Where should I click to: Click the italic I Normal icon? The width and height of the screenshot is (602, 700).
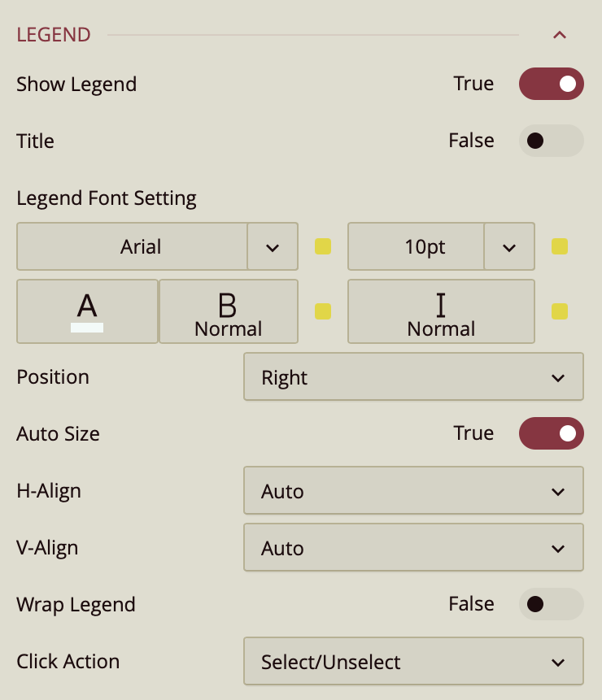coord(441,311)
